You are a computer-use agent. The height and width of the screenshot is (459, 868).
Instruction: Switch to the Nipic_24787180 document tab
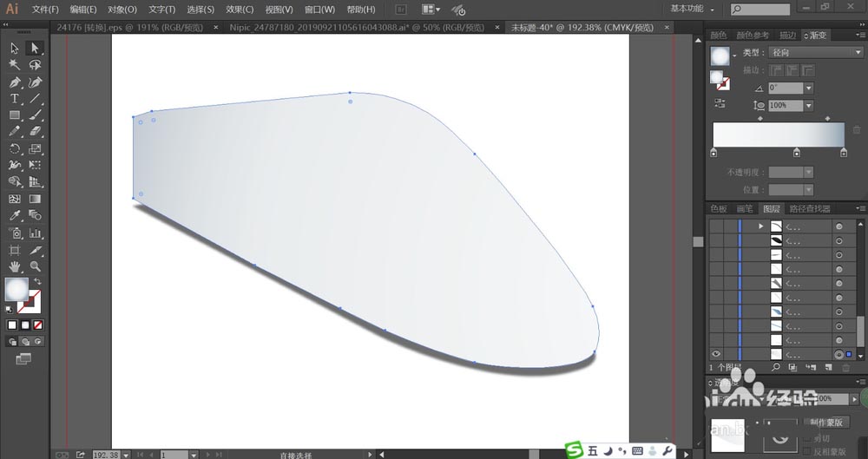pos(357,27)
